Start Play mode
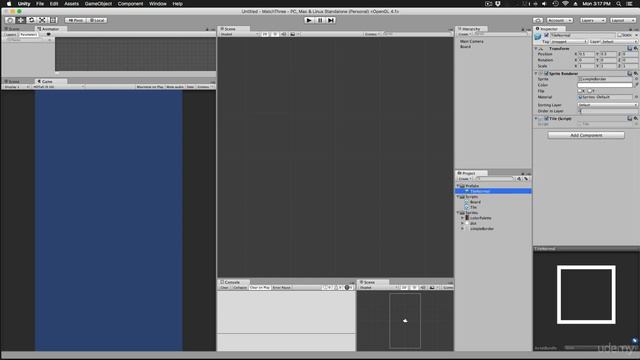 click(309, 20)
